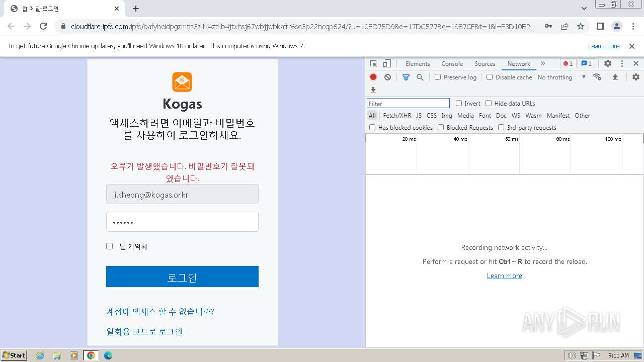Launch Microsoft Edge from taskbar
Screen dimensions: 644x362
click(108, 355)
